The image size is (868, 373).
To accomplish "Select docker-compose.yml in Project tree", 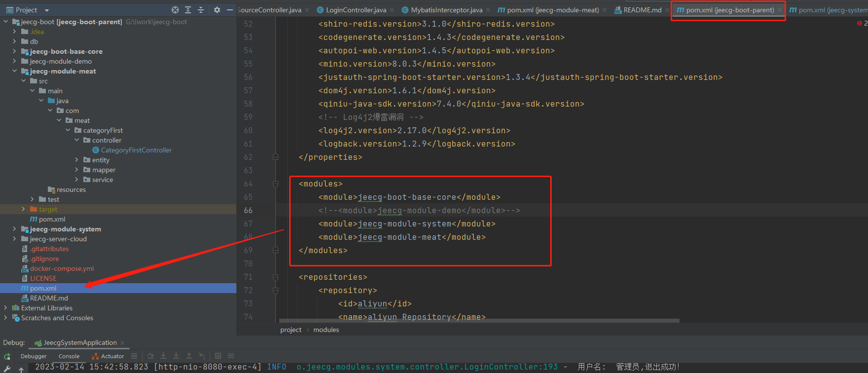I will [62, 268].
